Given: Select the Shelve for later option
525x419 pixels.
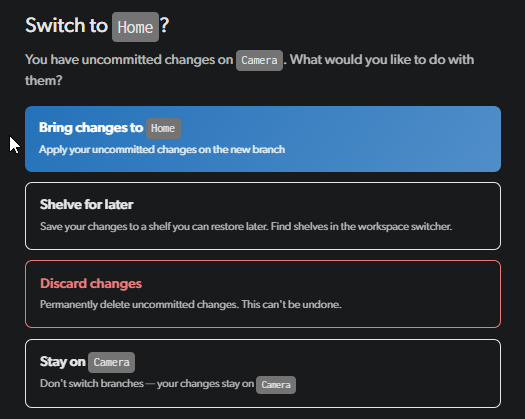Looking at the screenshot, I should (x=263, y=216).
